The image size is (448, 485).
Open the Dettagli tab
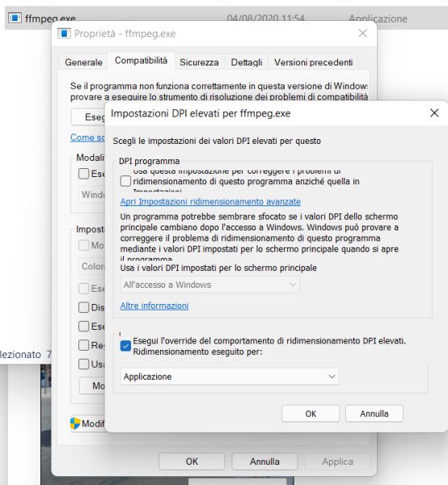(247, 62)
